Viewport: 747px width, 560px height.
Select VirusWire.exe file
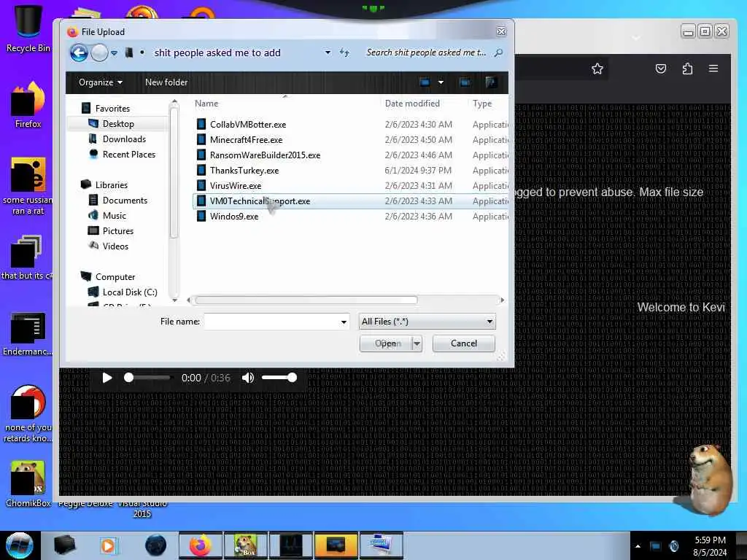(236, 185)
